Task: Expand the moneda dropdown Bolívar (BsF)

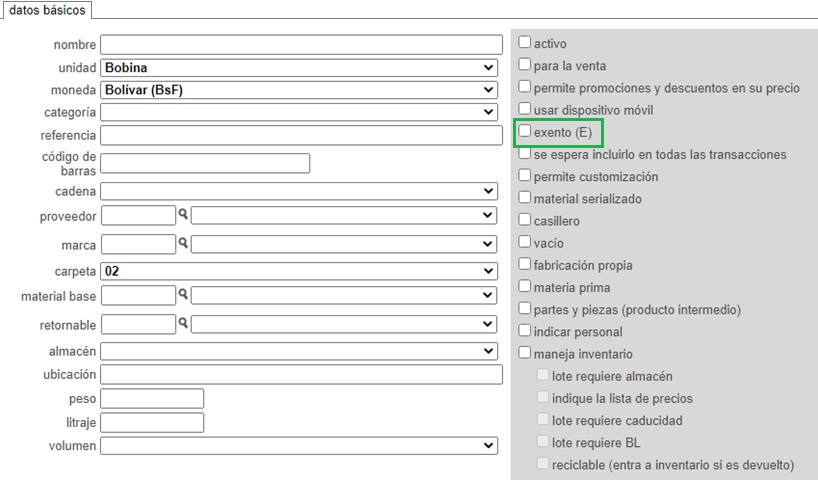Action: [x=299, y=90]
